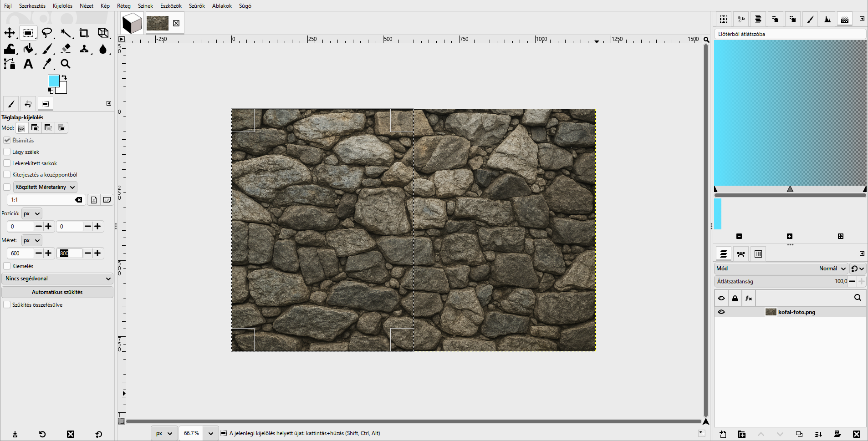Open the Fájl menu
This screenshot has width=868, height=441.
point(8,6)
